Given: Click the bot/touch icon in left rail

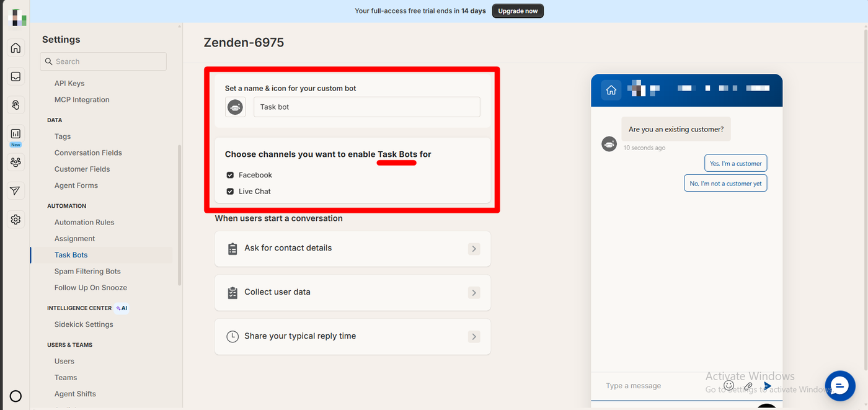Looking at the screenshot, I should tap(15, 105).
